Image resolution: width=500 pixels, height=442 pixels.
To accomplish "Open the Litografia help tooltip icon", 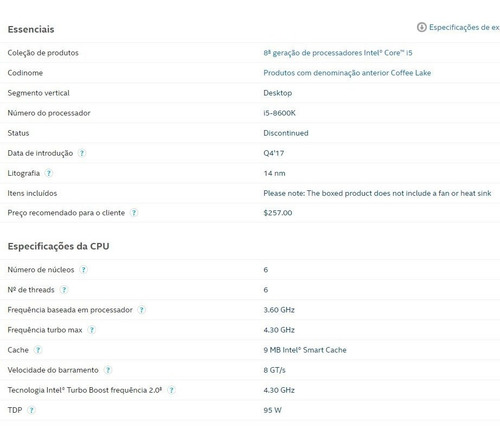I will click(49, 173).
